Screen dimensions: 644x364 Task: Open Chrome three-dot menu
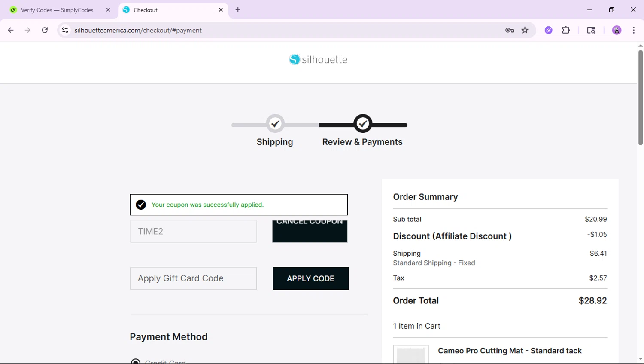634,30
